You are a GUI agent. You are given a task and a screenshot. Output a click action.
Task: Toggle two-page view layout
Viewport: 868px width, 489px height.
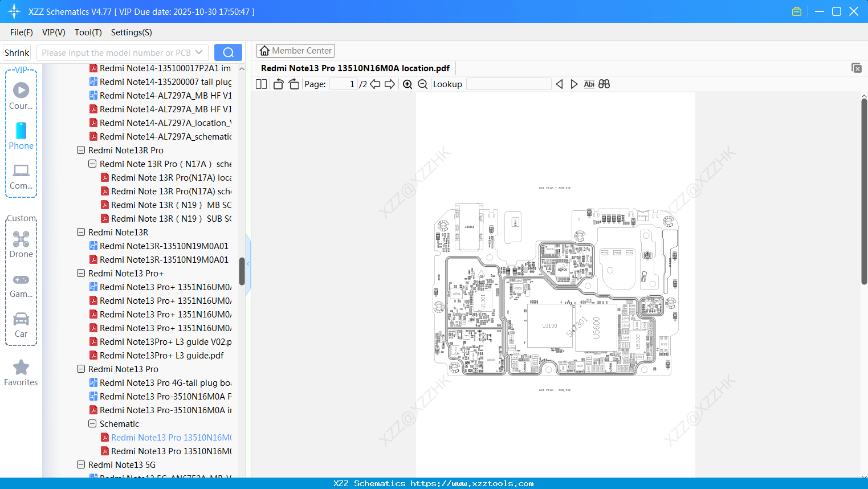pos(260,84)
